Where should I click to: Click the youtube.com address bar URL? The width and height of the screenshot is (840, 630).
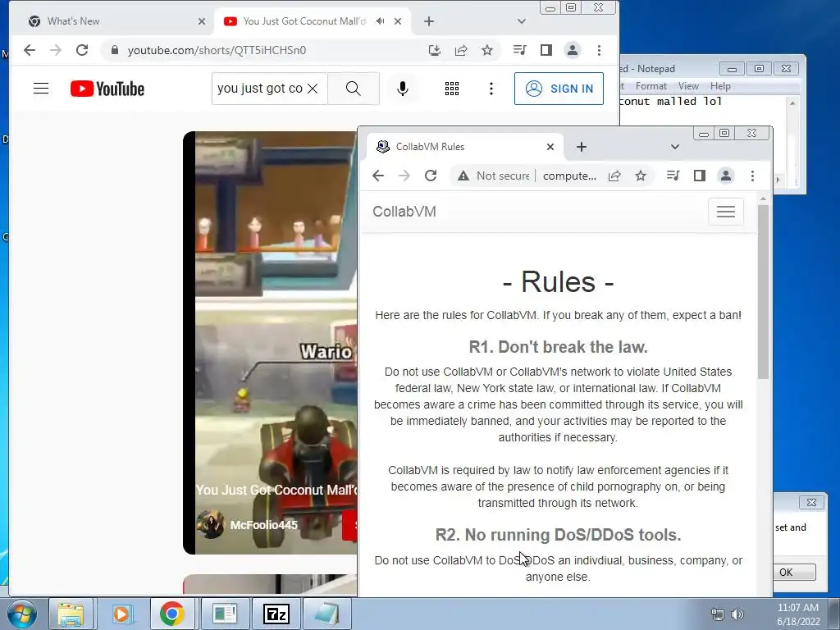point(217,50)
